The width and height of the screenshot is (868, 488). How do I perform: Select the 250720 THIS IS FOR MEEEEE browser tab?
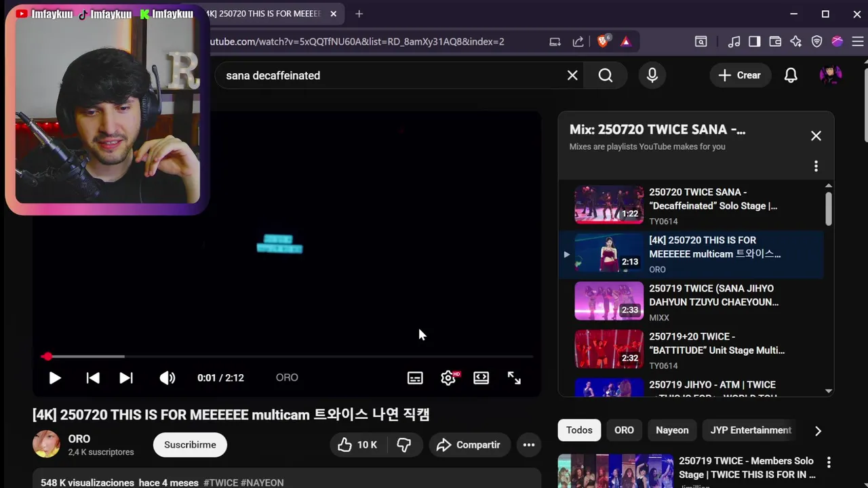tap(263, 14)
